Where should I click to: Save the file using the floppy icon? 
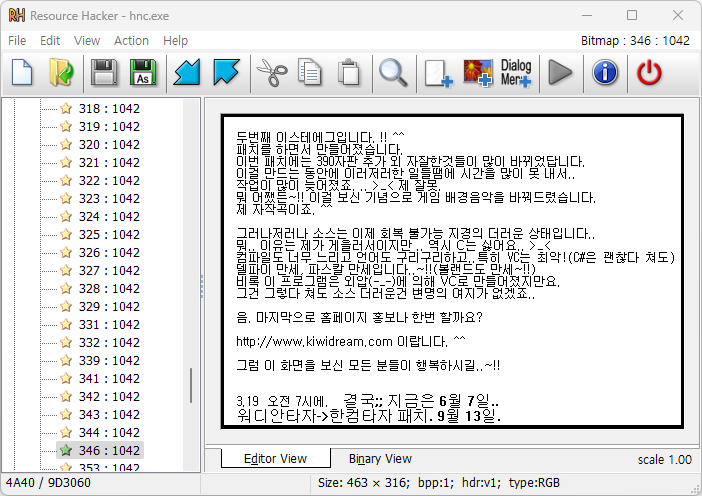click(x=104, y=73)
